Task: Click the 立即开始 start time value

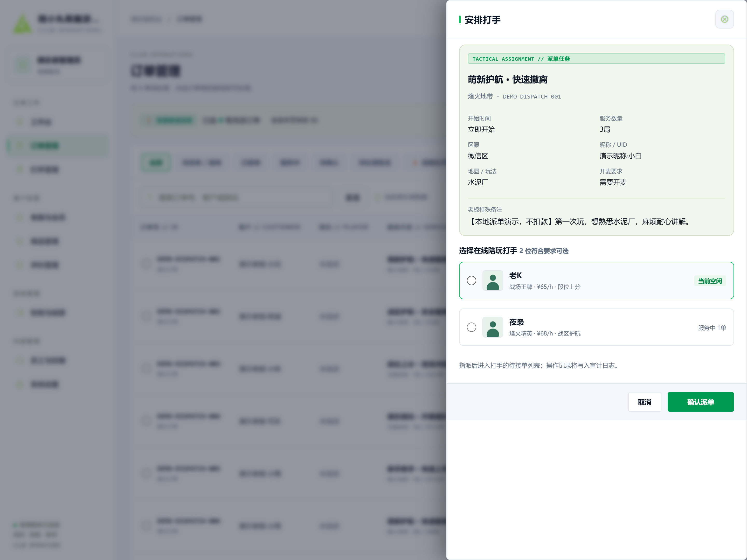Action: [481, 130]
